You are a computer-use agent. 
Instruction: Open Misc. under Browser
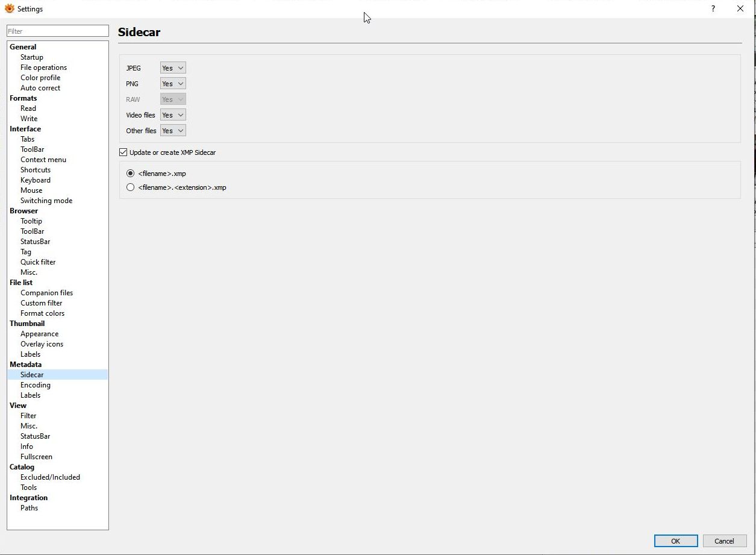29,272
